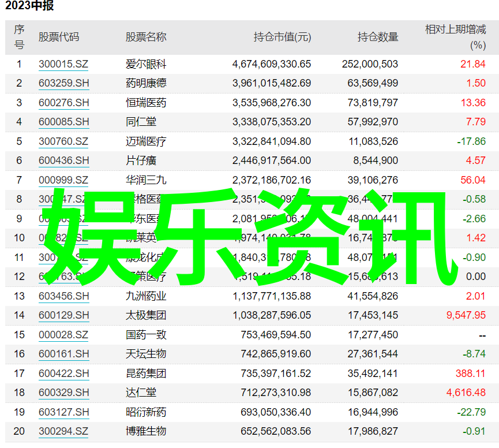This screenshot has height=448, width=499.
Task: Click the change value -2.66
Action: point(474,219)
